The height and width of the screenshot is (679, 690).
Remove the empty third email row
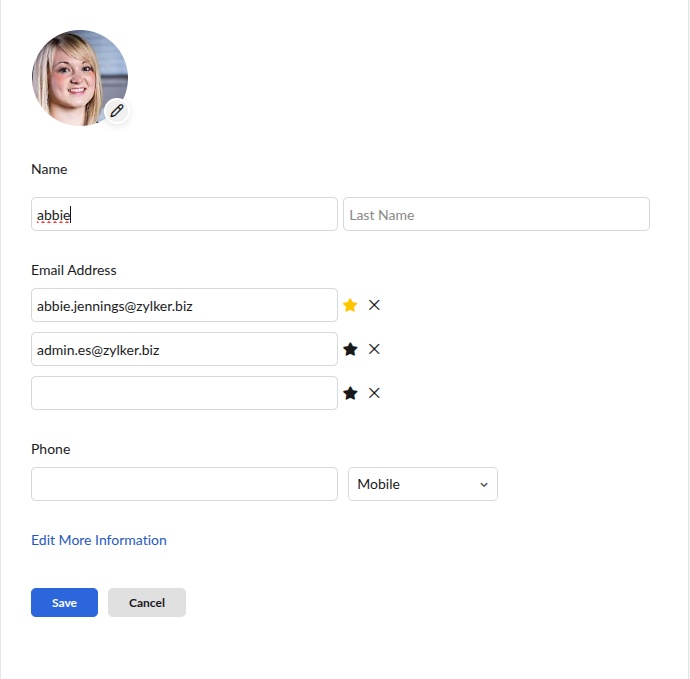[x=374, y=393]
